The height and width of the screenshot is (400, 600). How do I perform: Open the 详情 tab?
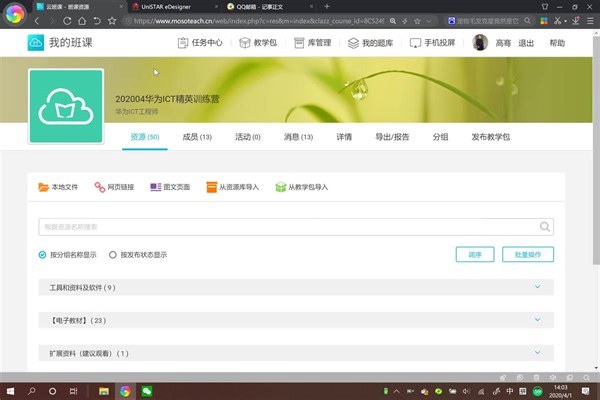coord(344,137)
